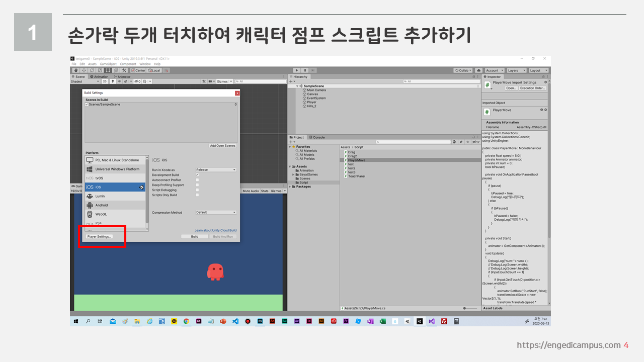This screenshot has width=644, height=362.
Task: Open Chrome from the taskbar
Action: click(186, 321)
